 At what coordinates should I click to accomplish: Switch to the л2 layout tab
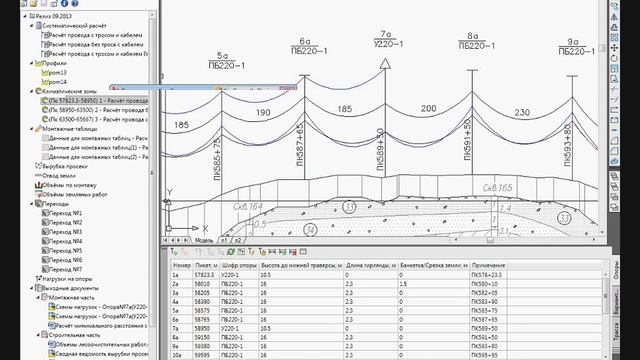pos(237,240)
